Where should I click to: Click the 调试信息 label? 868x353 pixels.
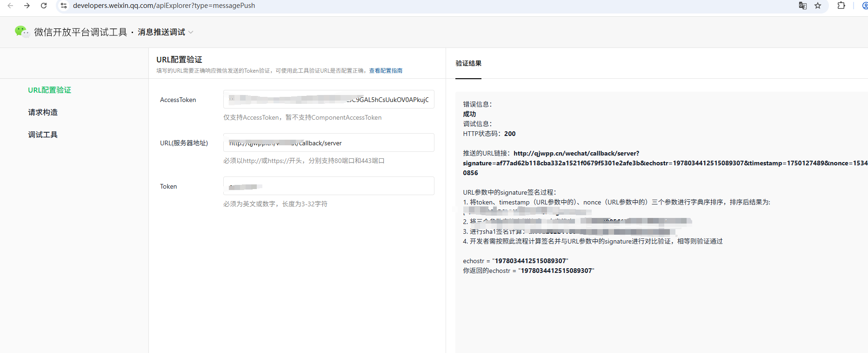click(477, 124)
